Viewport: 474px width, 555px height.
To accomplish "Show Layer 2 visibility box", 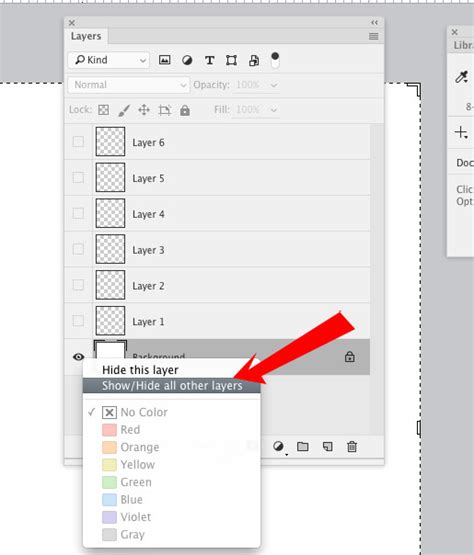I will [78, 285].
